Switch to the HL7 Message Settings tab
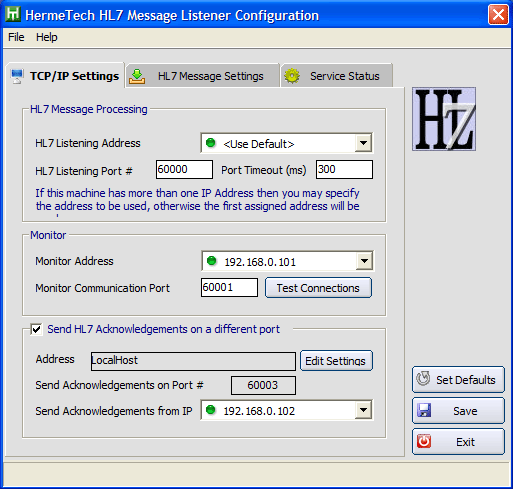 (203, 76)
